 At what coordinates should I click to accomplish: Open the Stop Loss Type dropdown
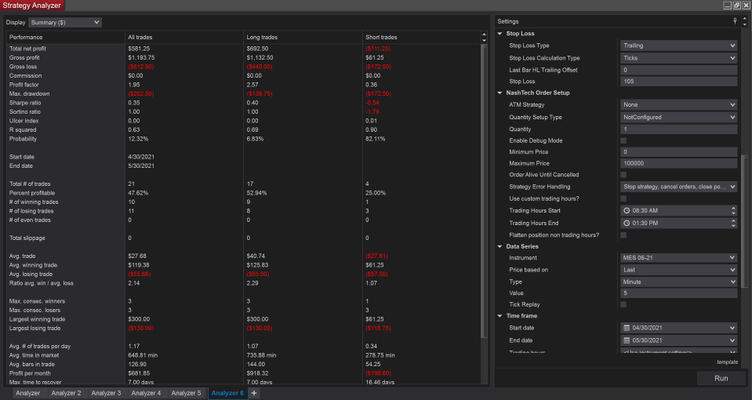coord(677,45)
